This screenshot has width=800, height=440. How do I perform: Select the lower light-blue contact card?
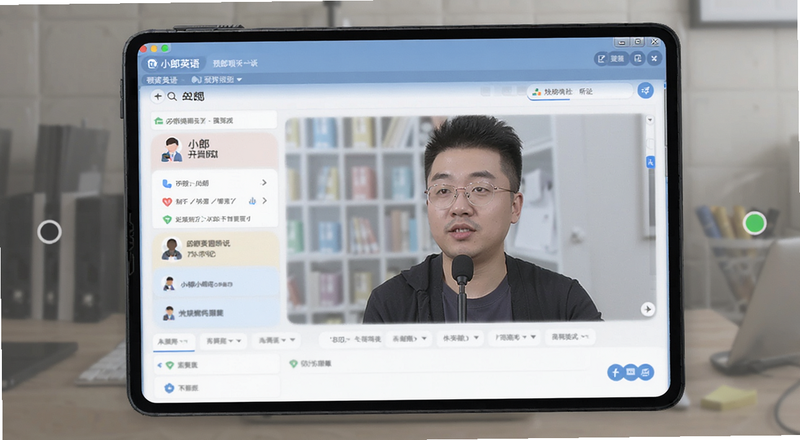point(216,312)
